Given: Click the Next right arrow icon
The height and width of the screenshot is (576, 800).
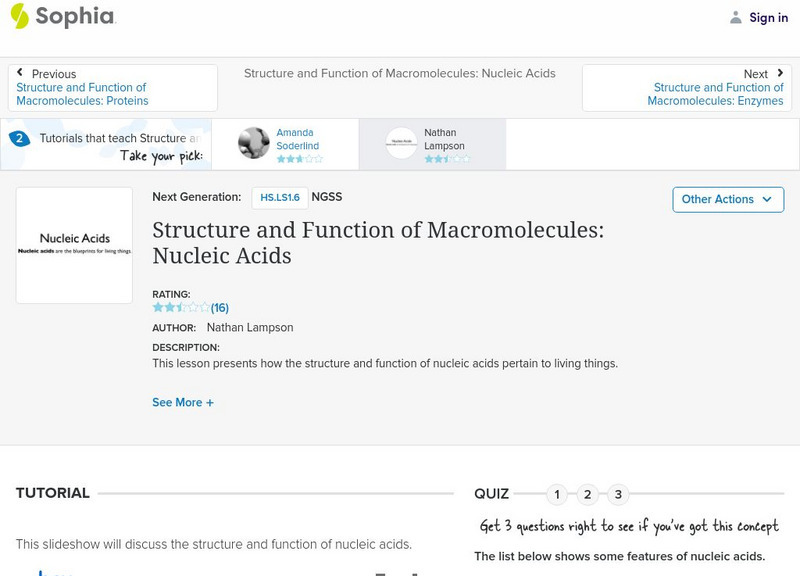Looking at the screenshot, I should click(780, 73).
